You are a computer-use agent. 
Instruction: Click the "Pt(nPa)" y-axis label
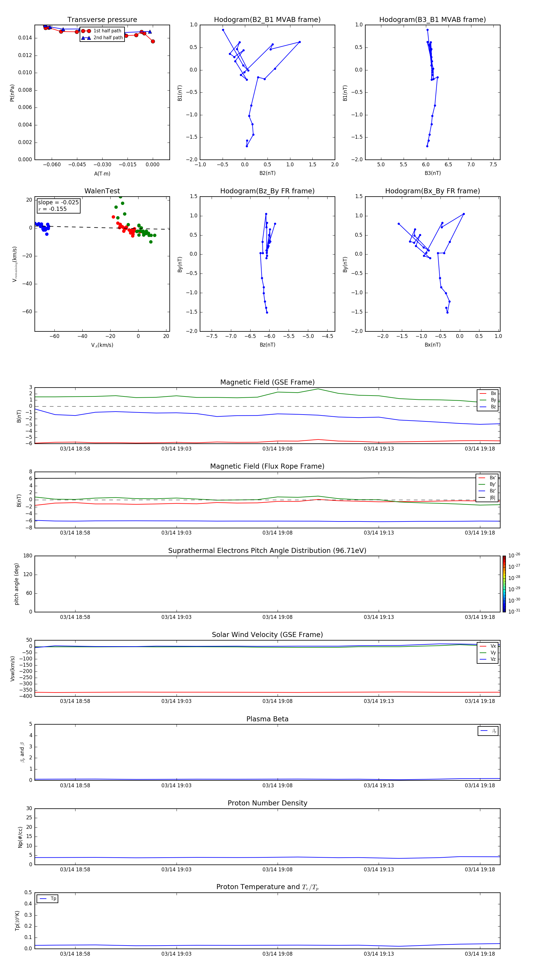[12, 93]
